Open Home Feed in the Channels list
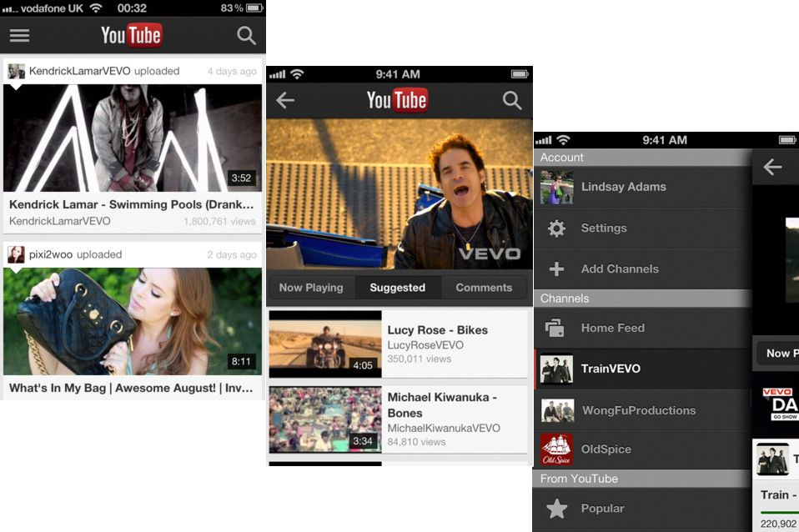This screenshot has width=799, height=532. (642, 329)
